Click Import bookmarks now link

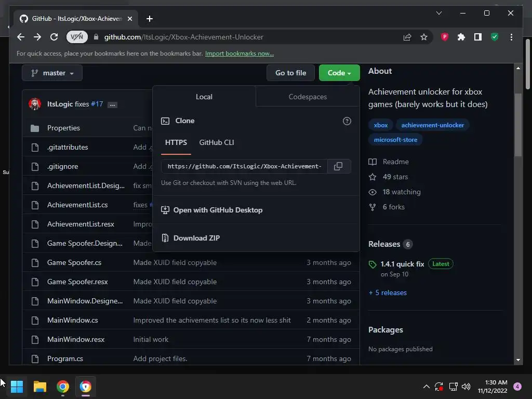tap(240, 54)
